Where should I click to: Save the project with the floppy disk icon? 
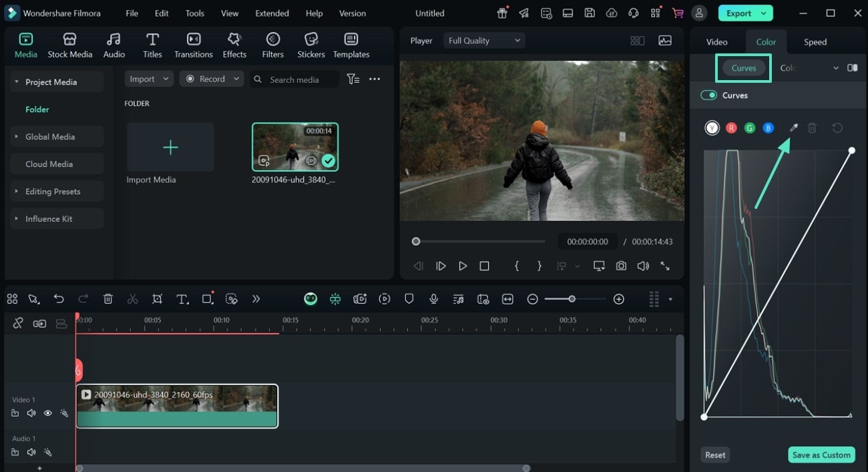(590, 13)
